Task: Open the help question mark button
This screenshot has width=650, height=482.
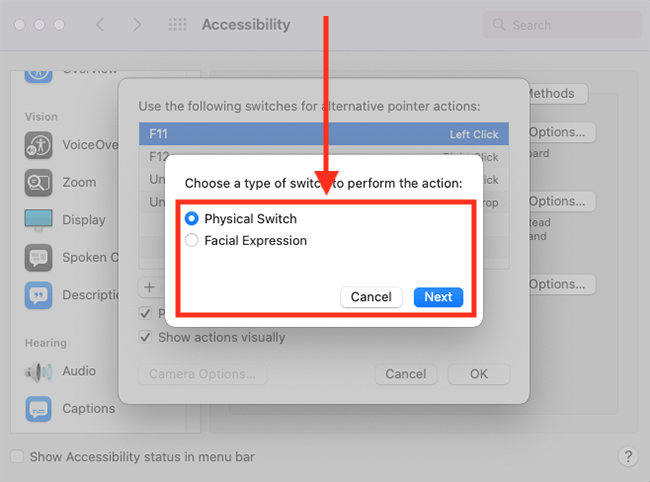Action: pyautogui.click(x=628, y=456)
